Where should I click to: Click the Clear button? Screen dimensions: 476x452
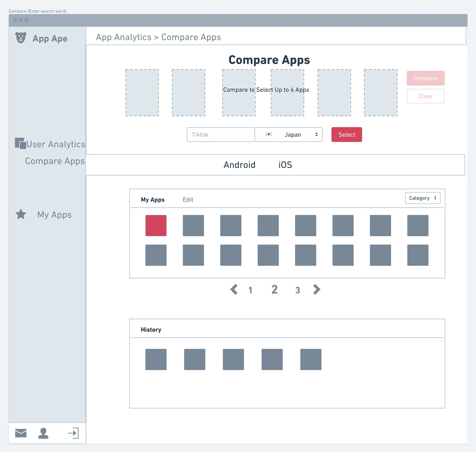pos(425,96)
